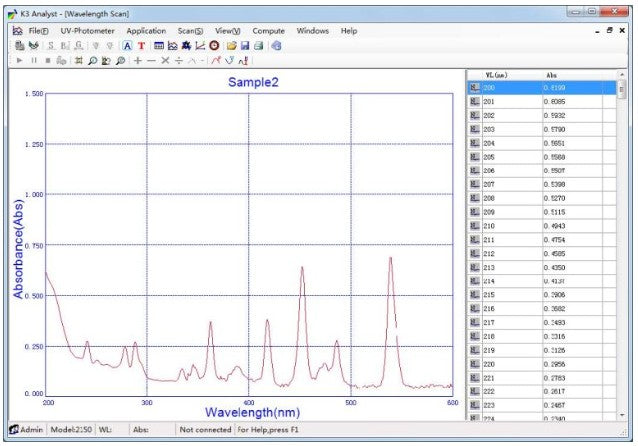The width and height of the screenshot is (638, 446).
Task: Click the dark blue gear settings icon
Action: pos(186,46)
